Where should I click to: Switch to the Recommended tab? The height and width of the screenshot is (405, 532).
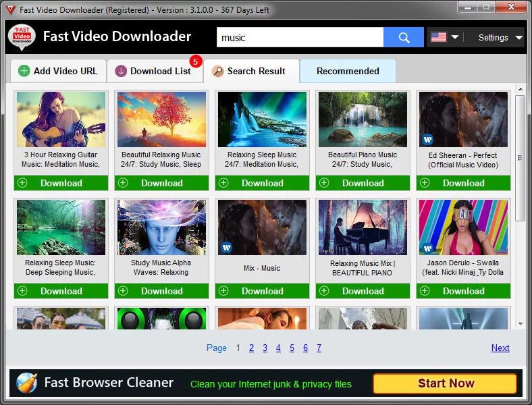pos(348,71)
